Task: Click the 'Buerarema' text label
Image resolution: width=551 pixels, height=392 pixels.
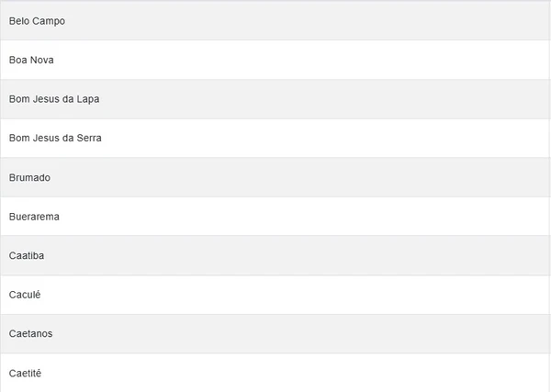Action: tap(34, 217)
